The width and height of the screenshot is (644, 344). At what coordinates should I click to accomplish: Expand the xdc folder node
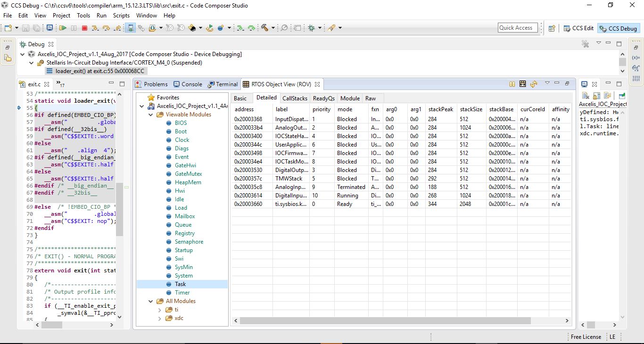[x=160, y=318]
